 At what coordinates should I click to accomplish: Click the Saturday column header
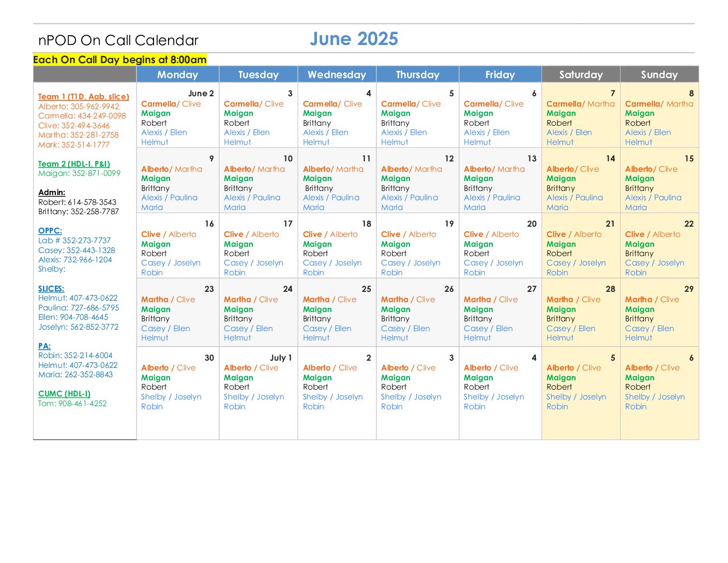click(x=581, y=75)
